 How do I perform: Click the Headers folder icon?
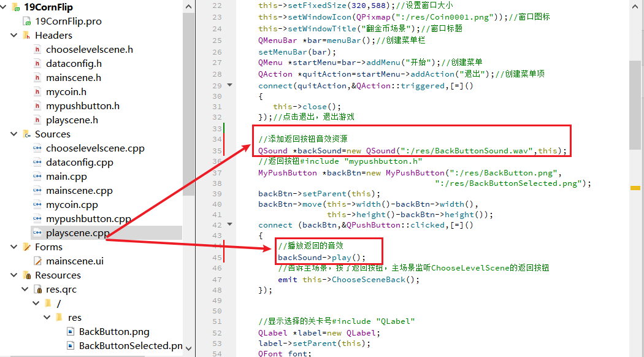pos(27,36)
